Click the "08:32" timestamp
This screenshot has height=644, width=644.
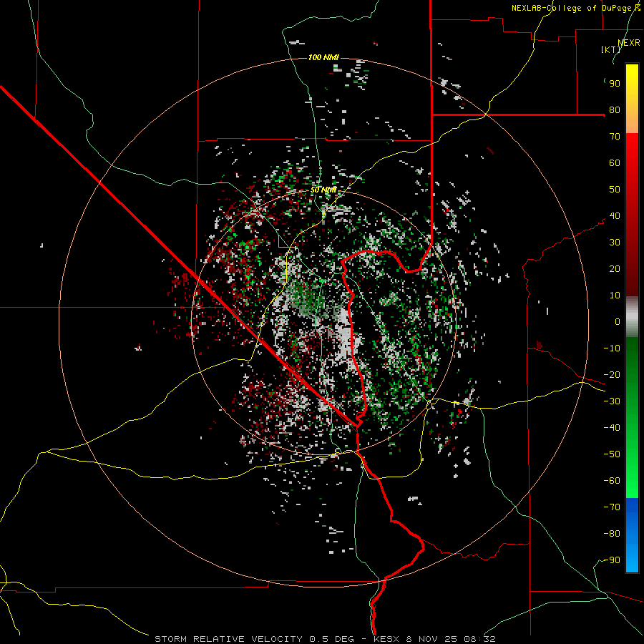(x=479, y=639)
